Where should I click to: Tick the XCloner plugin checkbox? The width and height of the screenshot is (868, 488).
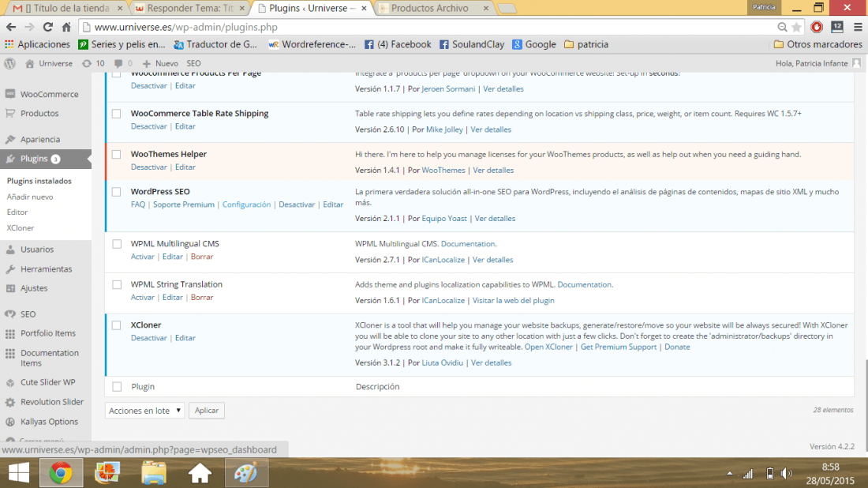(x=116, y=325)
